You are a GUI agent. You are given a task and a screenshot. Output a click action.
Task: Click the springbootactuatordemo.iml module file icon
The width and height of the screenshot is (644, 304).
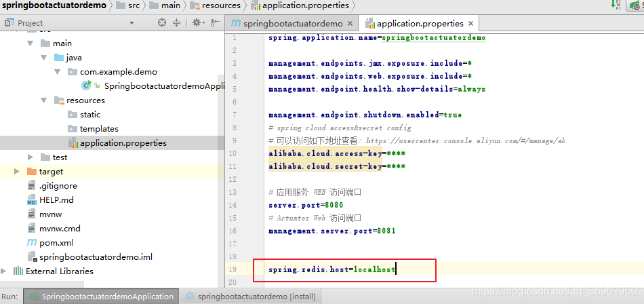32,257
